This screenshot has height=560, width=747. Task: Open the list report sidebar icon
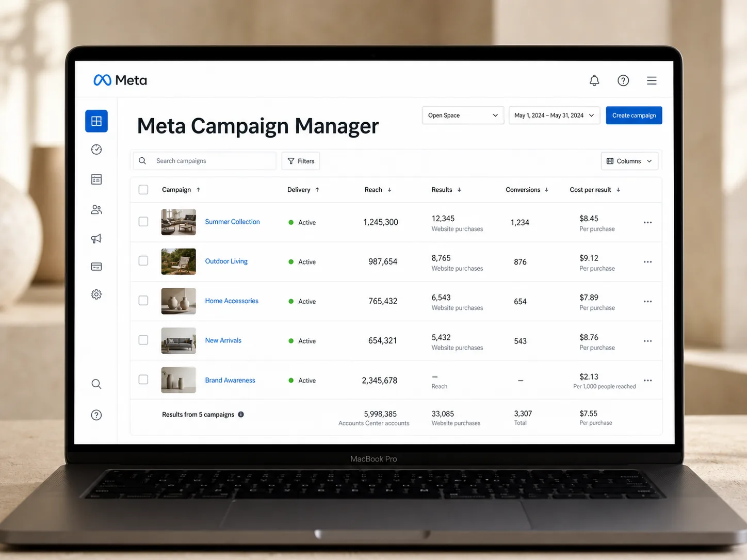(96, 179)
